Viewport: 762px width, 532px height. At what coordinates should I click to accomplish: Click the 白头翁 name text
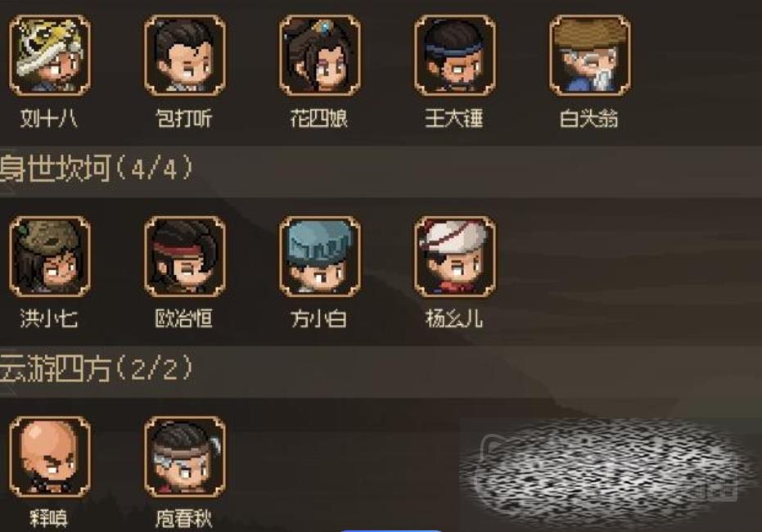coord(589,118)
